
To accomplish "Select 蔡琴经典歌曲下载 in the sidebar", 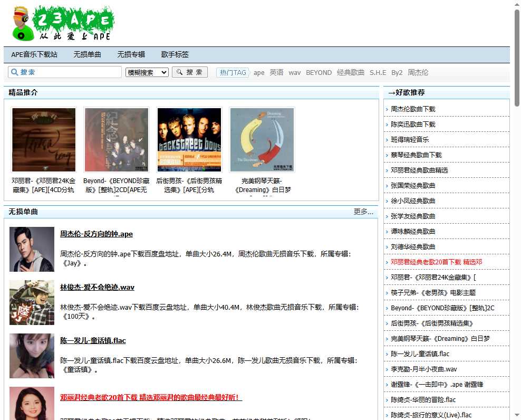I will [x=417, y=155].
